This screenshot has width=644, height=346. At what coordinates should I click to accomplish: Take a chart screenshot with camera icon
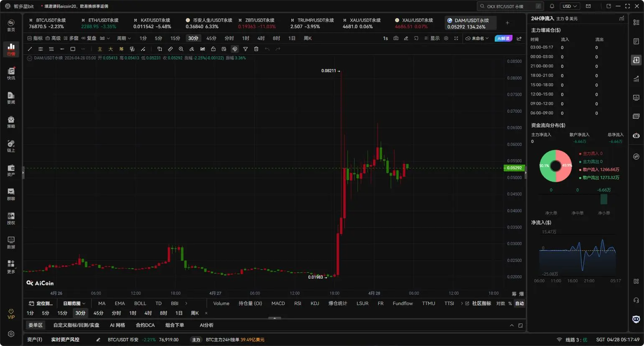click(396, 38)
